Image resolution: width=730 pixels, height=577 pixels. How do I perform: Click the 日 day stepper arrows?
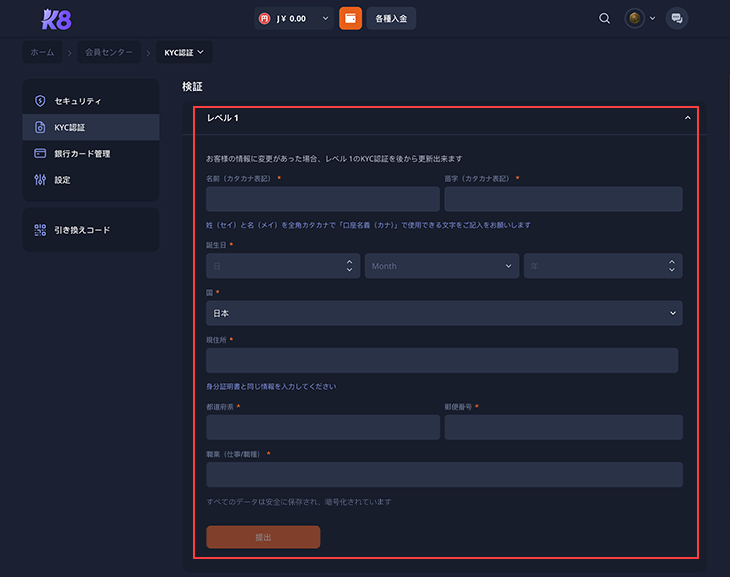[349, 266]
